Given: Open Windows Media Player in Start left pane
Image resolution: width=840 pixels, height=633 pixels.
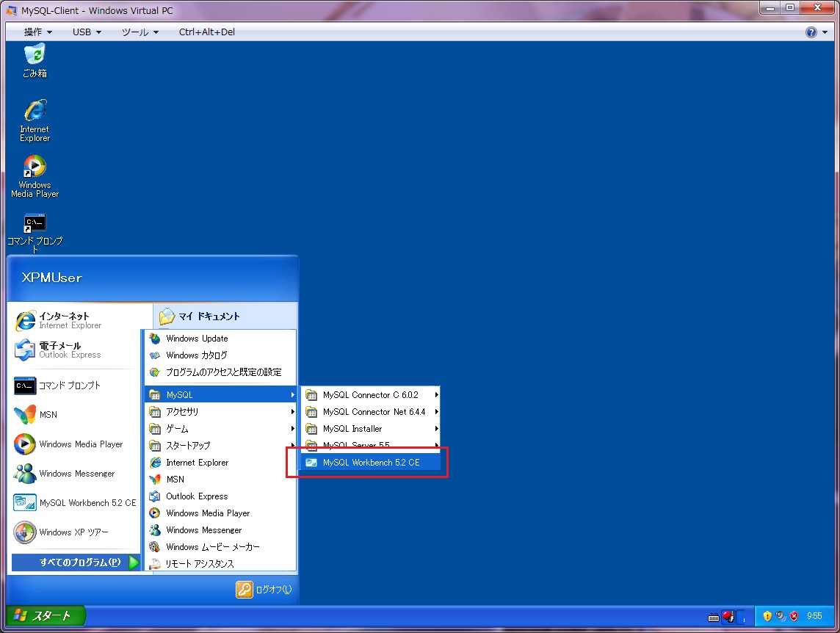Looking at the screenshot, I should 75,444.
